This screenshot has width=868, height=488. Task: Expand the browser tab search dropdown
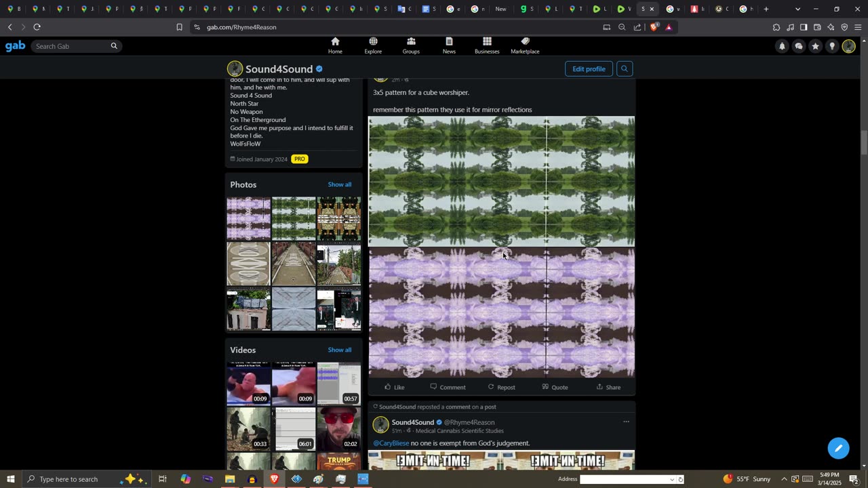click(797, 9)
